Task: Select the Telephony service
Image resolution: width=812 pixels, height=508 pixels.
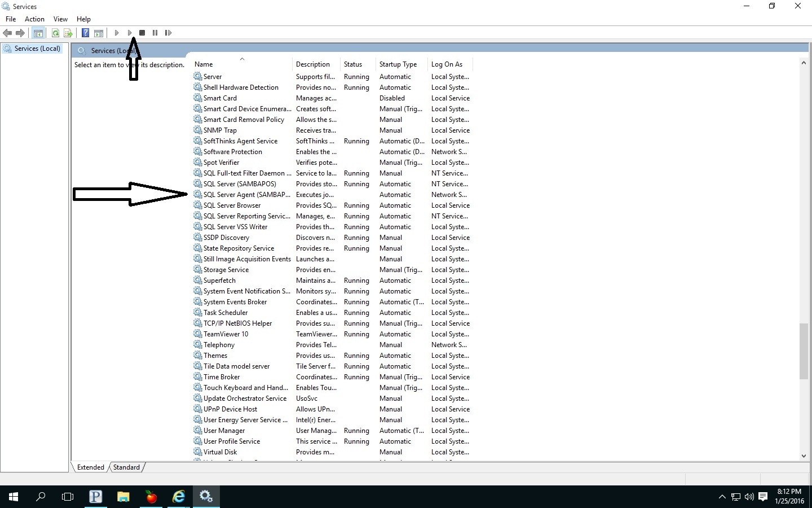Action: click(x=333, y=345)
